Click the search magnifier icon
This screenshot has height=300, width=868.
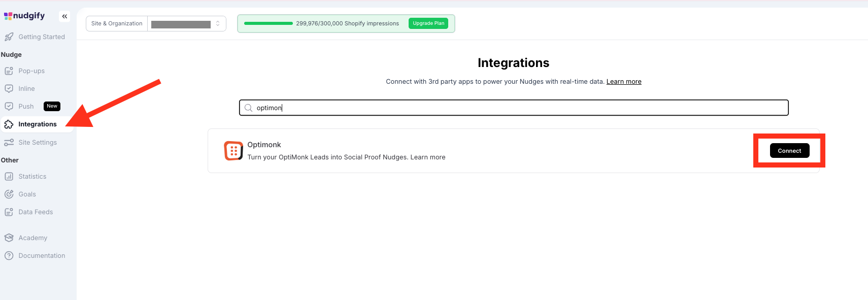248,108
